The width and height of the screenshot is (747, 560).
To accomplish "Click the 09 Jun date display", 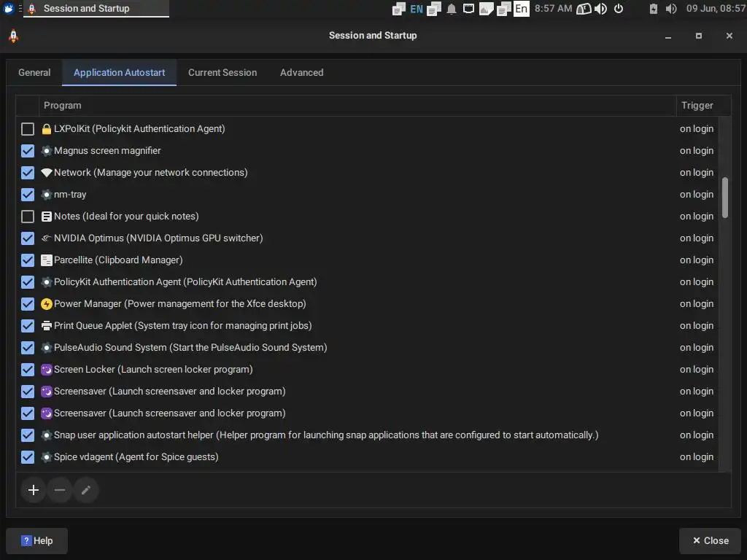I will [x=716, y=9].
